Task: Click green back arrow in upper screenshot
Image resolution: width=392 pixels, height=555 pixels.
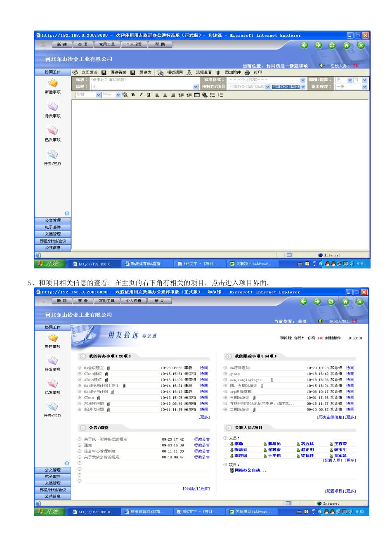Action: click(305, 45)
